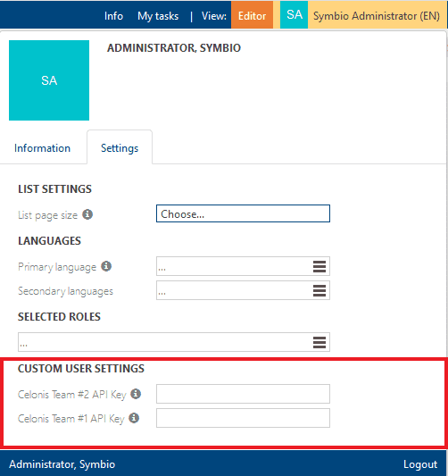The width and height of the screenshot is (448, 476).
Task: Click the Selected roles field
Action: 174,342
